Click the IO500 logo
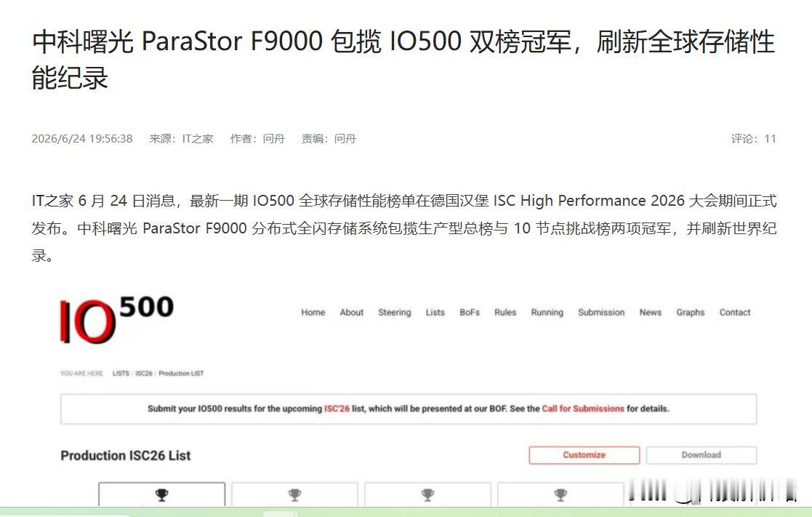The height and width of the screenshot is (517, 812). point(117,319)
